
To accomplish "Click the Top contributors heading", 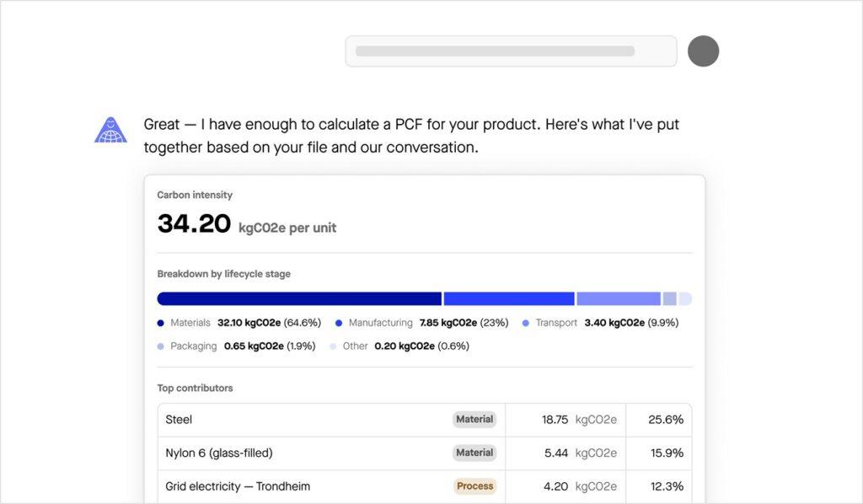I will click(195, 388).
